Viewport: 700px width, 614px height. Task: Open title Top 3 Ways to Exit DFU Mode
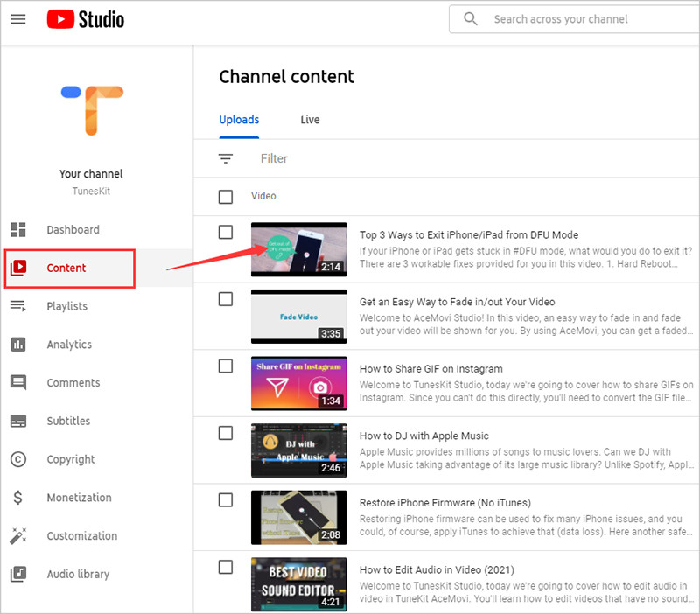point(469,234)
